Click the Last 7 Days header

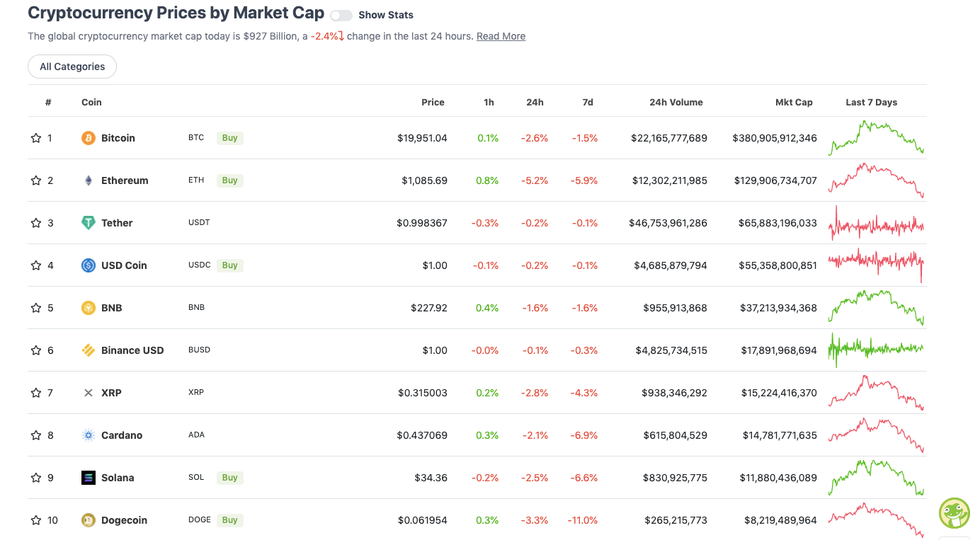click(x=871, y=102)
